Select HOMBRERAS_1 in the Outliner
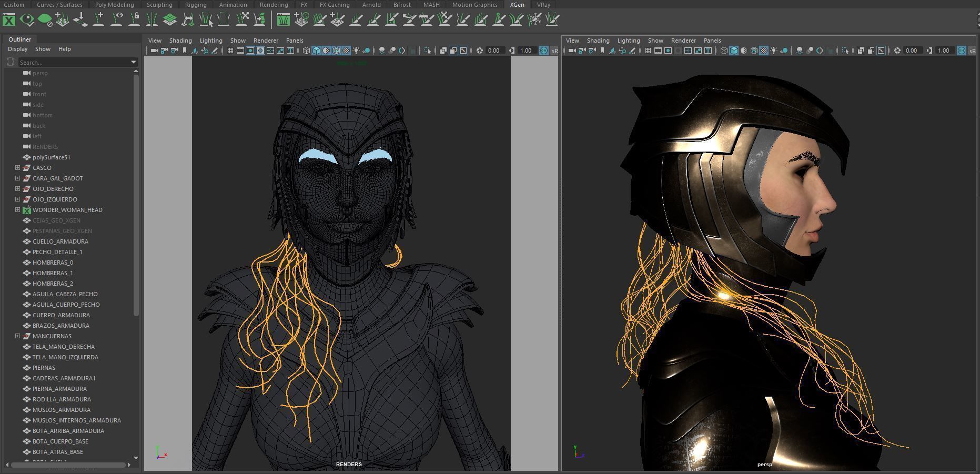This screenshot has height=474, width=980. [53, 273]
